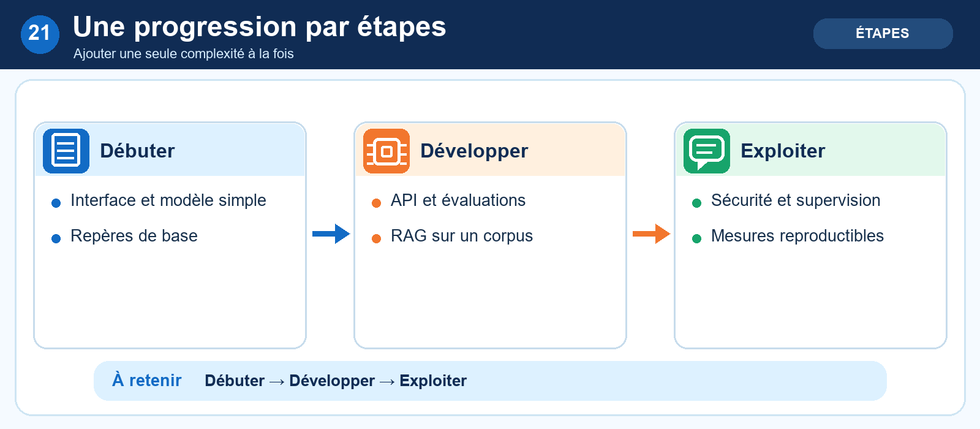Click summary text "Débuter → Développer → Exploiter"

[336, 381]
